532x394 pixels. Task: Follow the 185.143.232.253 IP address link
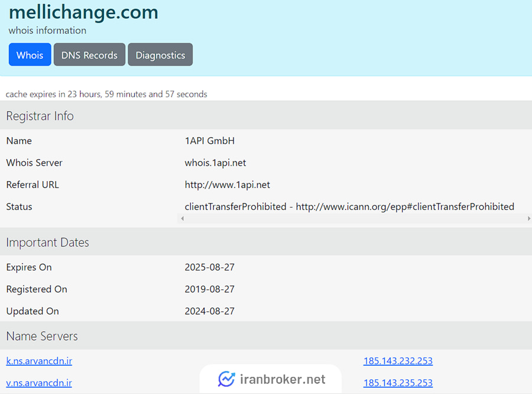tap(398, 361)
